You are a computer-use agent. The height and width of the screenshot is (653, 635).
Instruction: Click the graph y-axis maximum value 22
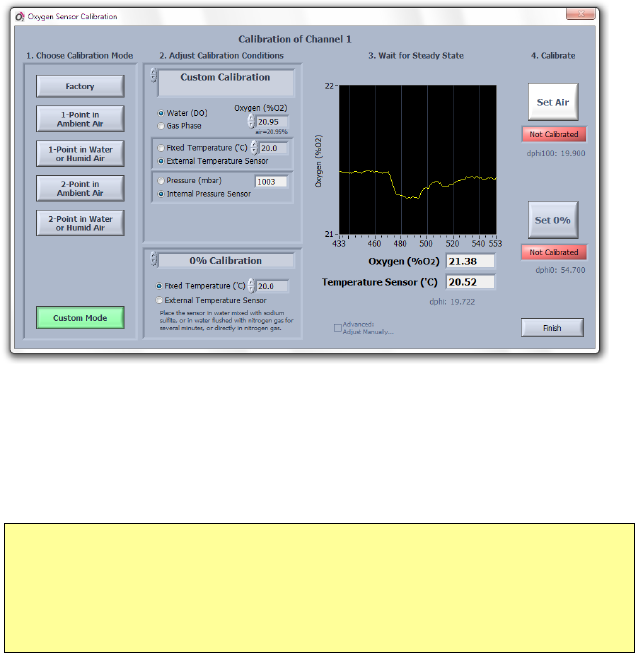click(329, 86)
